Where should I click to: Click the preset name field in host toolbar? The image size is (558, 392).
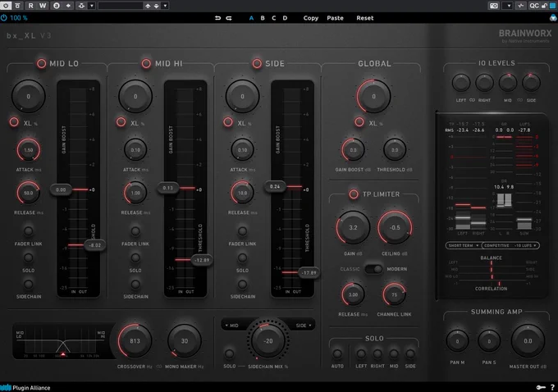point(121,6)
